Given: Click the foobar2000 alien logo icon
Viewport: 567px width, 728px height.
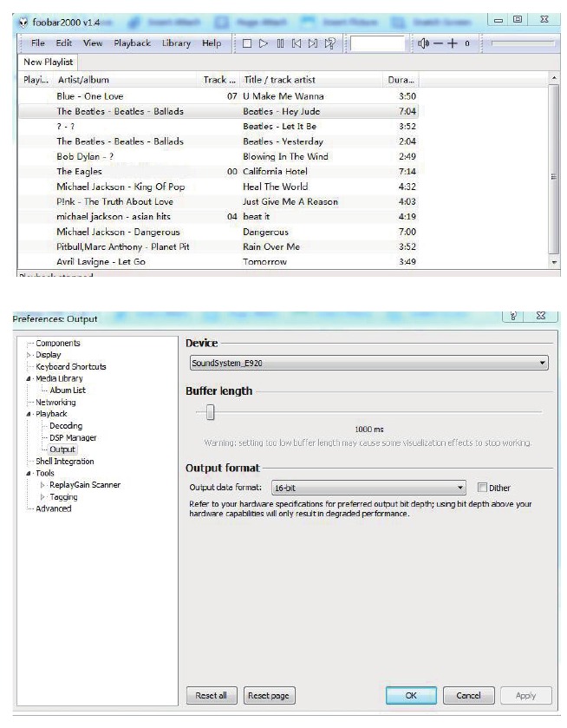Looking at the screenshot, I should (x=23, y=23).
